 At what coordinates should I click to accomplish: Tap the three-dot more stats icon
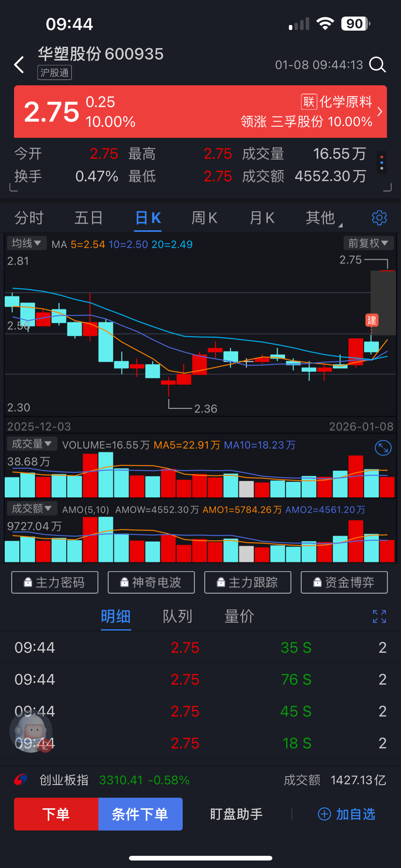(381, 163)
